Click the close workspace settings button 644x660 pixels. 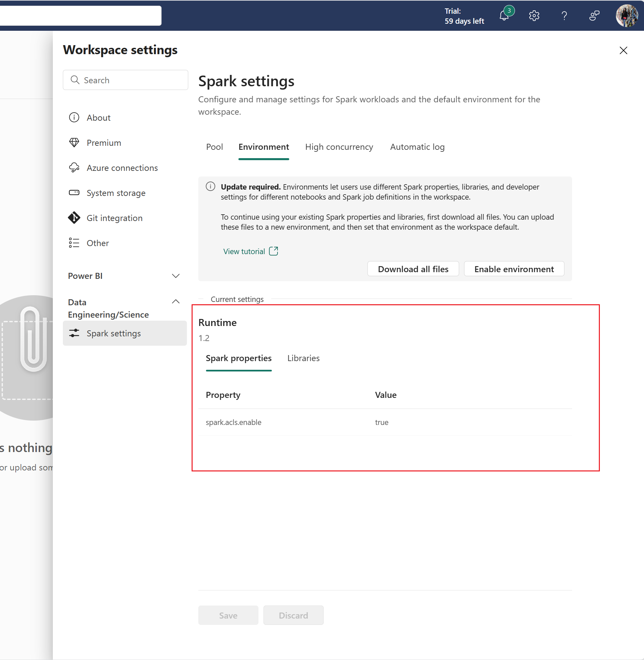[x=623, y=50]
